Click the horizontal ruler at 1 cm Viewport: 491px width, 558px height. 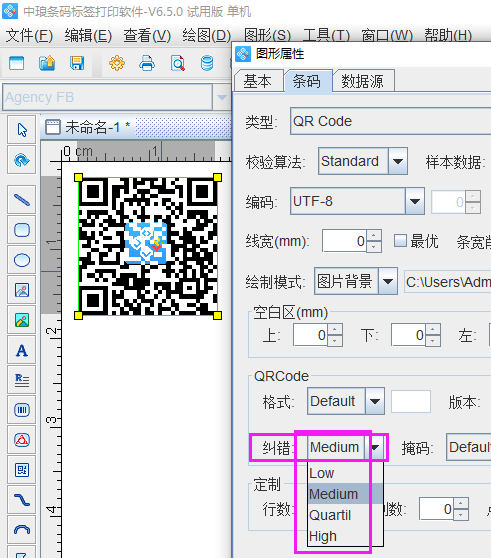coord(154,152)
